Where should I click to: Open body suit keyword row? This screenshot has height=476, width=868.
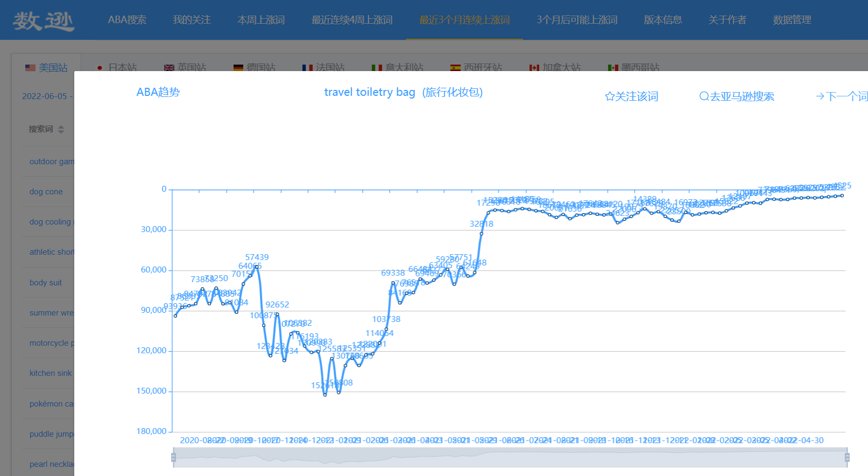coord(46,283)
